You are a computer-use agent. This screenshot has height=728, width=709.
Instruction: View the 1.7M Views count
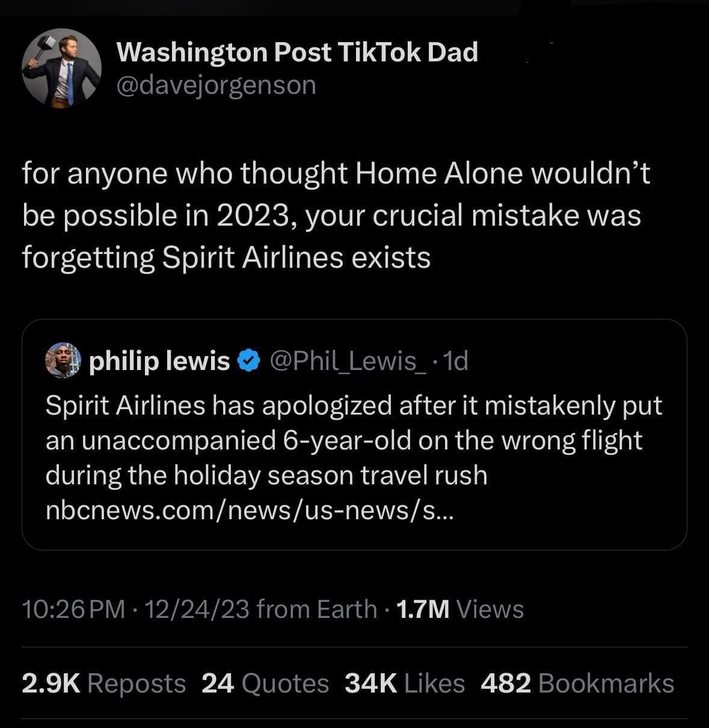pyautogui.click(x=460, y=609)
